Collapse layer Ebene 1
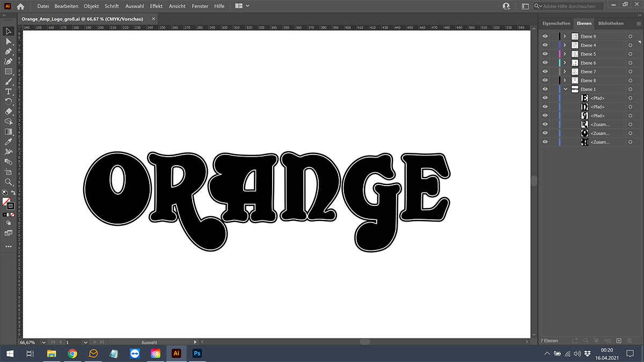The image size is (644, 362). click(x=565, y=89)
